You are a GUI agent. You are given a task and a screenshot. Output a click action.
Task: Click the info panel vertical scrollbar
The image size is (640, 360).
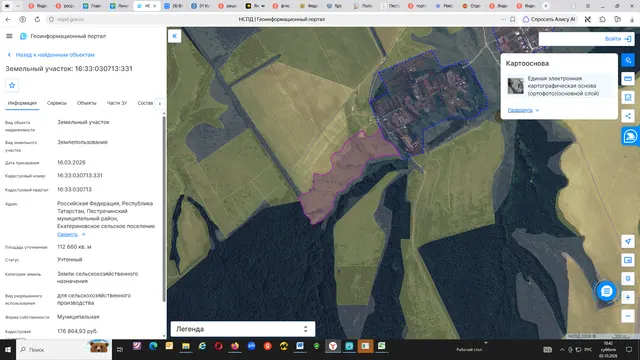(164, 209)
